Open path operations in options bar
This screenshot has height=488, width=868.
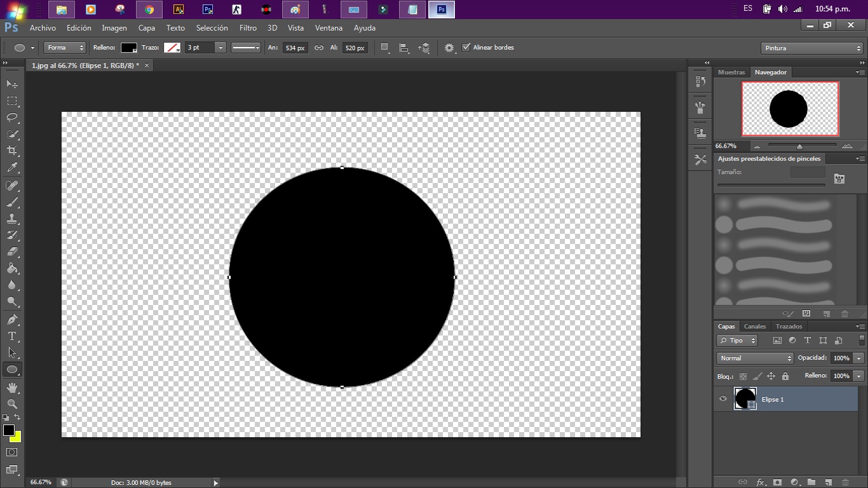(385, 48)
